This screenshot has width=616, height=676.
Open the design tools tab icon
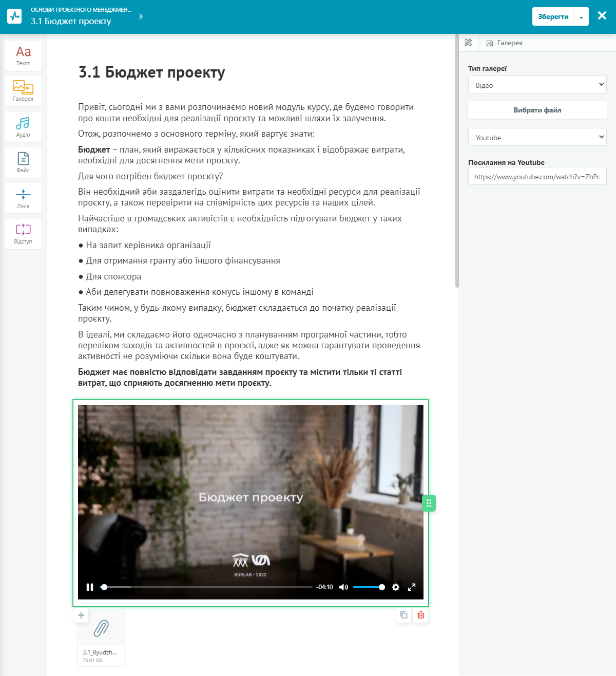click(468, 43)
